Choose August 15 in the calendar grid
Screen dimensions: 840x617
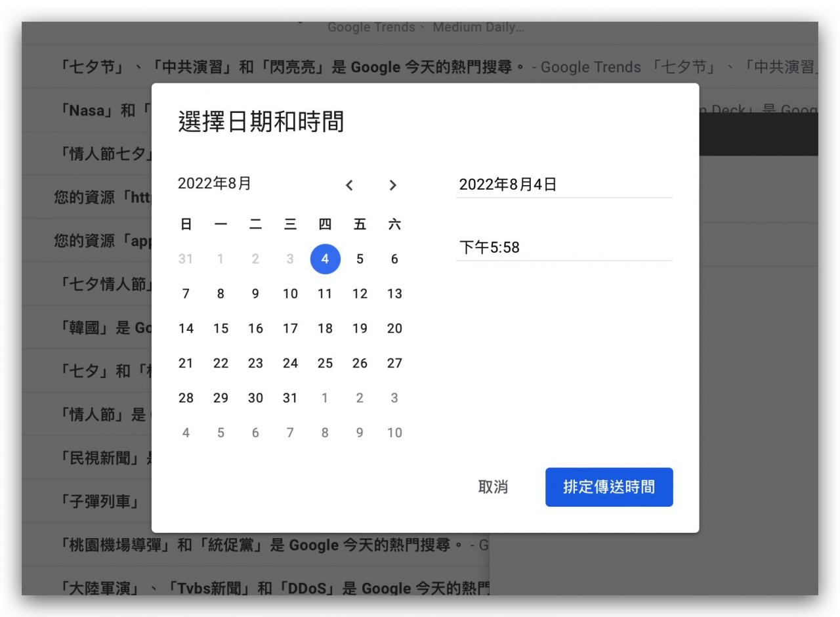click(220, 328)
